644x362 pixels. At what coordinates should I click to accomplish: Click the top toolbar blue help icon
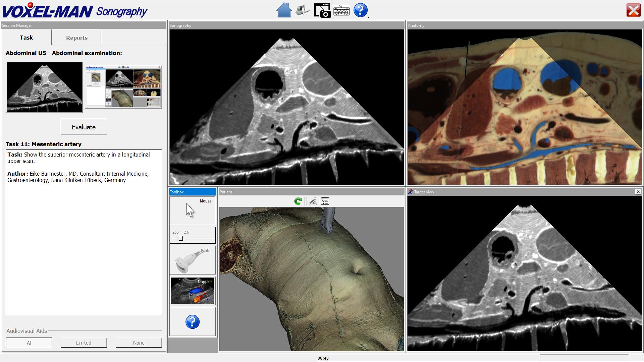tap(361, 10)
